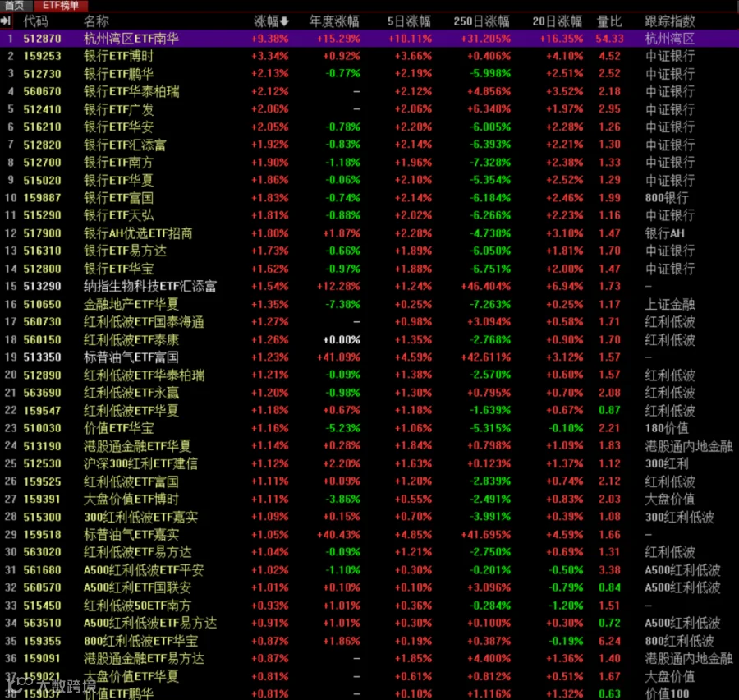Select 银行ETF易方达 row
The width and height of the screenshot is (739, 700).
coord(369,251)
